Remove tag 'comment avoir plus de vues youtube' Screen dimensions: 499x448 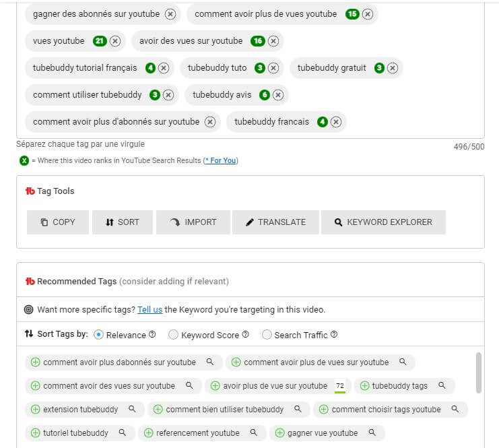tap(368, 14)
